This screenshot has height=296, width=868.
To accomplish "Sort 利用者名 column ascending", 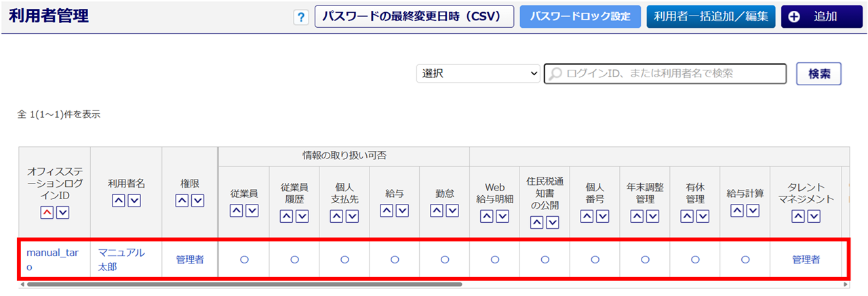I will (118, 200).
